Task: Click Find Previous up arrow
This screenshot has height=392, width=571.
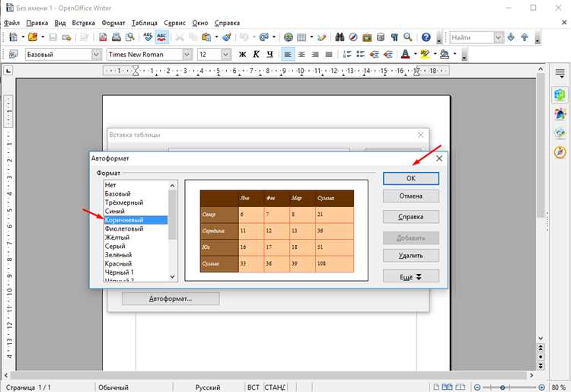Action: pyautogui.click(x=525, y=37)
